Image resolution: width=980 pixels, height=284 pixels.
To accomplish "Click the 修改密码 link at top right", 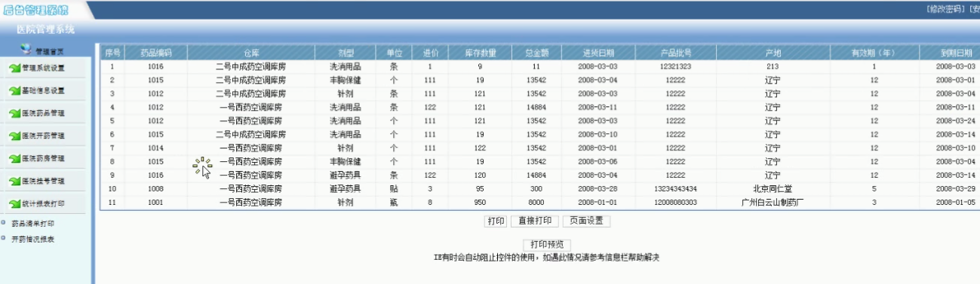I will coord(945,8).
